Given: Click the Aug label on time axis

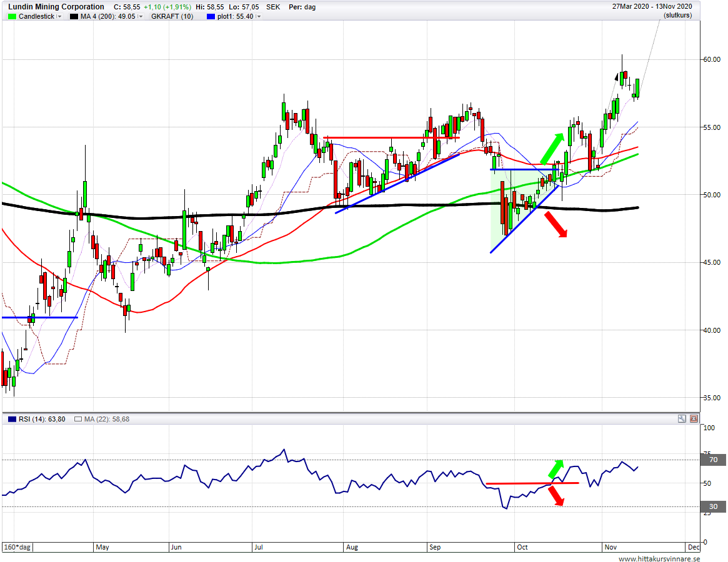Looking at the screenshot, I should [x=352, y=547].
